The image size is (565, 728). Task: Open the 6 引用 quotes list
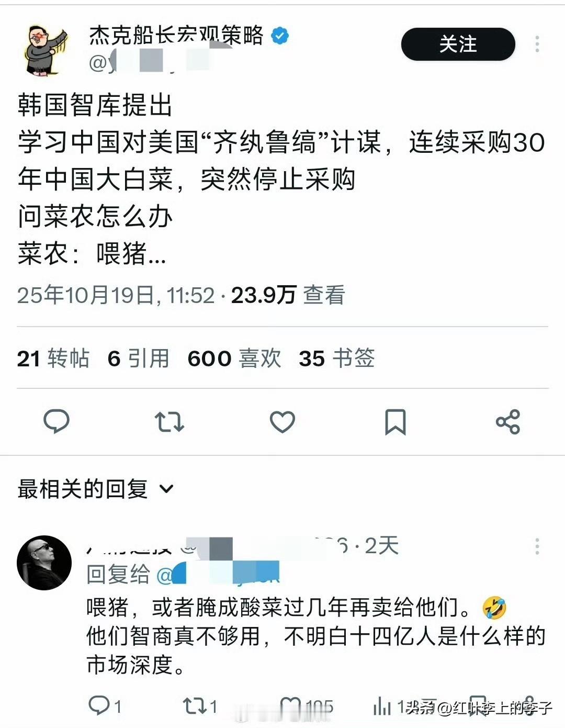coord(139,359)
